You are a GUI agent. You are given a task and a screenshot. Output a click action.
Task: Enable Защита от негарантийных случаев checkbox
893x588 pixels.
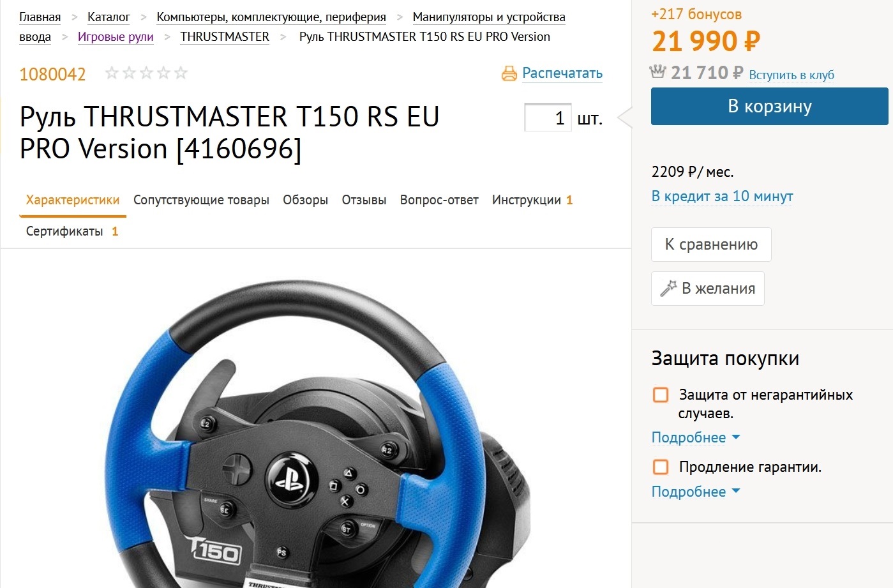[x=661, y=395]
